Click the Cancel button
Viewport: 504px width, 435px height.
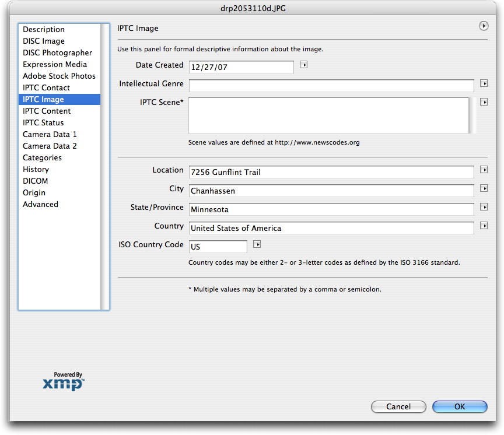pyautogui.click(x=398, y=407)
